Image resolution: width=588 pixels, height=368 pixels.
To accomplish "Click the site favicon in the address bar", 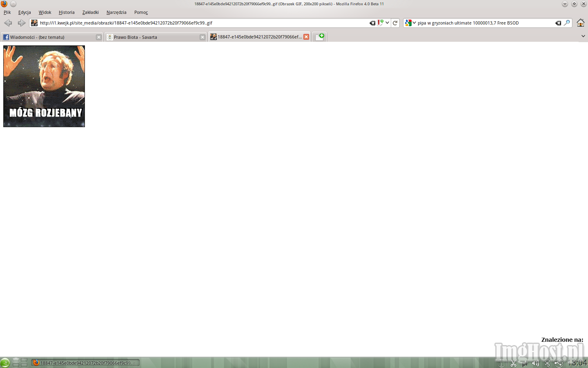I will pos(34,23).
